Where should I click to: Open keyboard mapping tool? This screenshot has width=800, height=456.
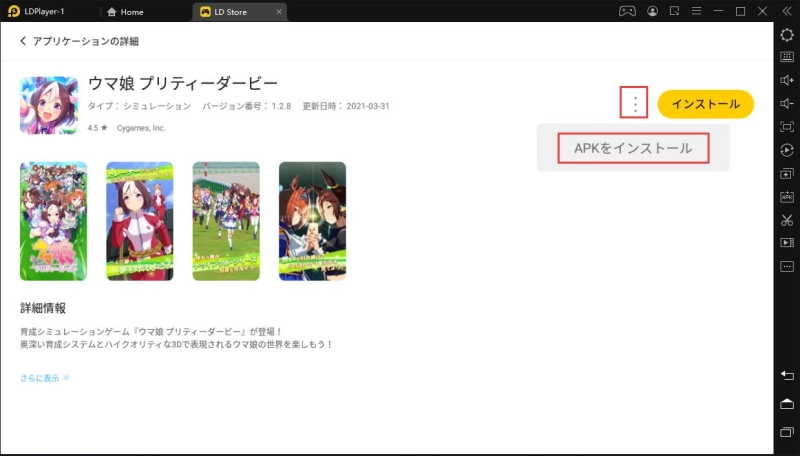coord(787,57)
